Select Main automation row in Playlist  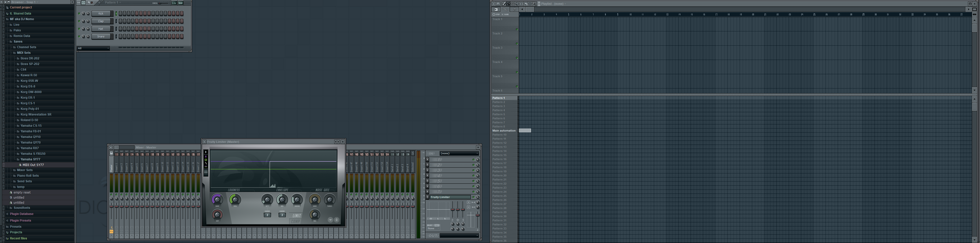click(504, 131)
